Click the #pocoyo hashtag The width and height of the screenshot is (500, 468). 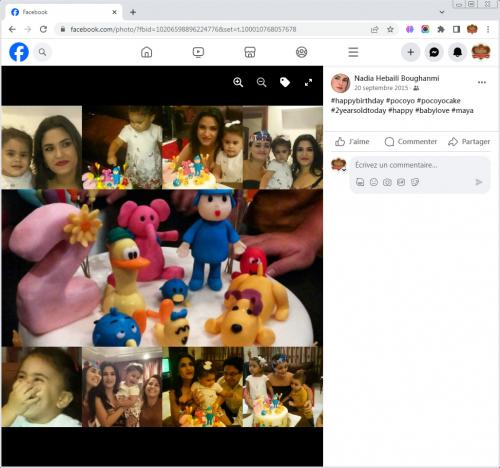(x=400, y=101)
